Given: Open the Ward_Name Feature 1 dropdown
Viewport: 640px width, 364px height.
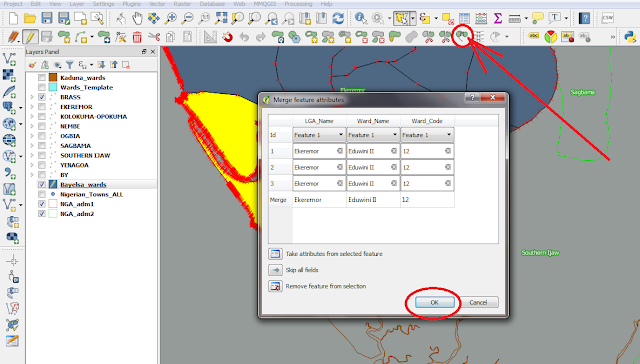Looking at the screenshot, I should (x=373, y=135).
